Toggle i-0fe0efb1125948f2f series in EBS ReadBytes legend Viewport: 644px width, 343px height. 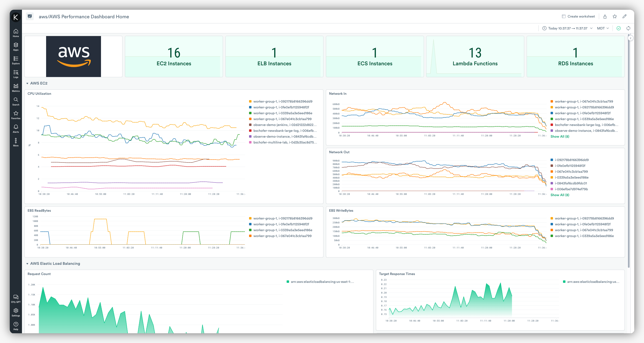(279, 224)
